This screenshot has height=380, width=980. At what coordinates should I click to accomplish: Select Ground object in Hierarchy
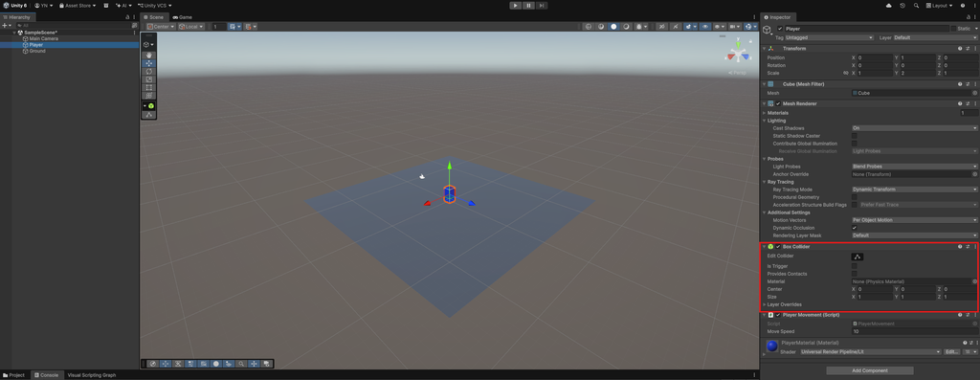(37, 52)
